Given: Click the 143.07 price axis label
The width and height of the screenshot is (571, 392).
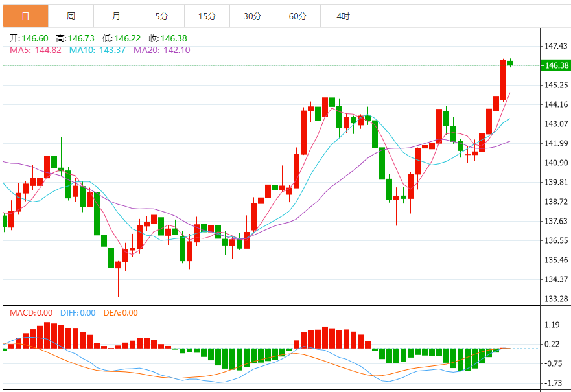Looking at the screenshot, I should click(x=556, y=124).
